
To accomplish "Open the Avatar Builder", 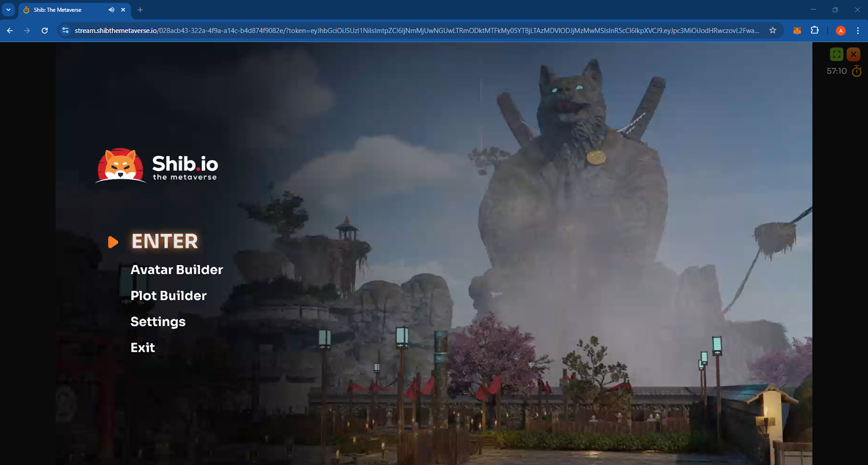I will point(177,269).
